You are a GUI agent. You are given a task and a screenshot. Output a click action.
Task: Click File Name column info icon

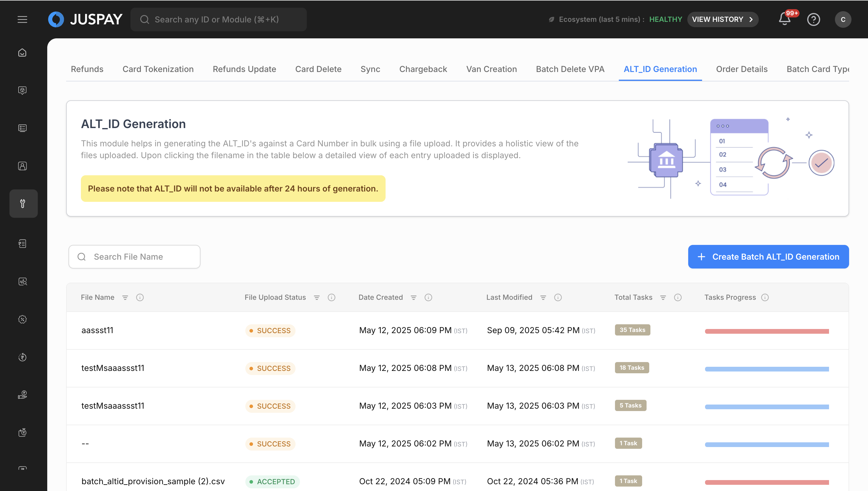click(x=140, y=297)
